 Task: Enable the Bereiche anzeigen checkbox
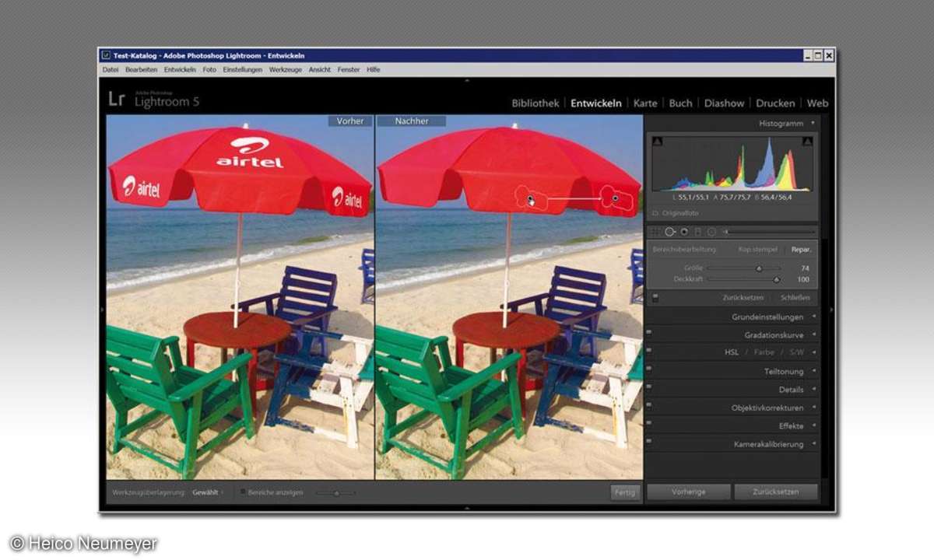[243, 492]
